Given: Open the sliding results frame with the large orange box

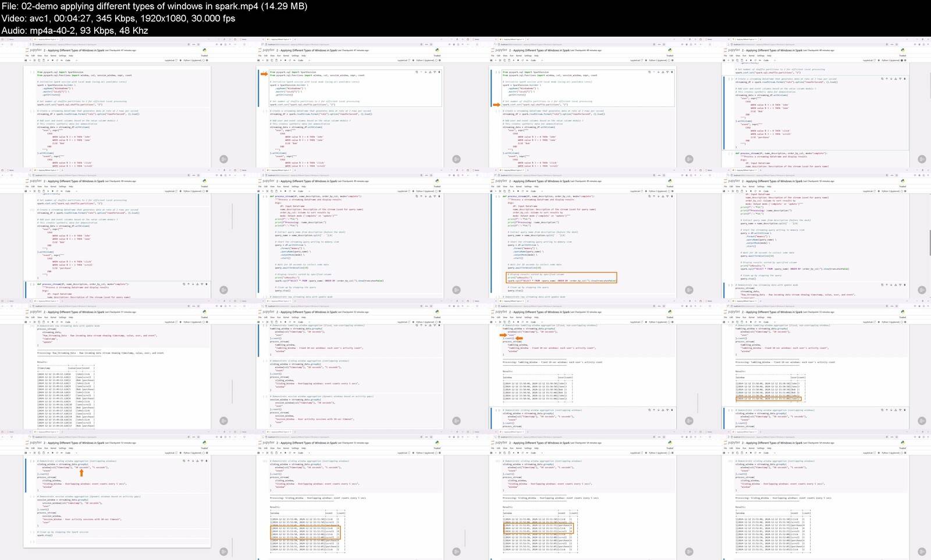Looking at the screenshot, I should (x=349, y=495).
